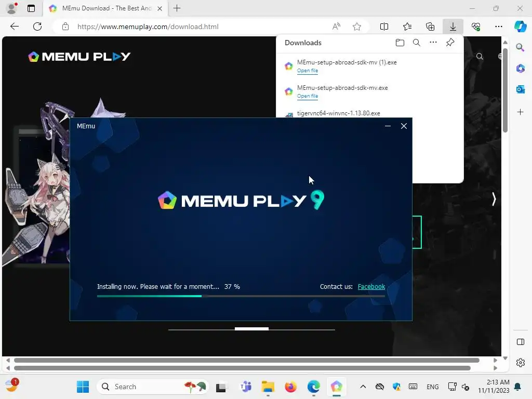
Task: Click the MEMU PLAY website logo
Action: click(79, 57)
